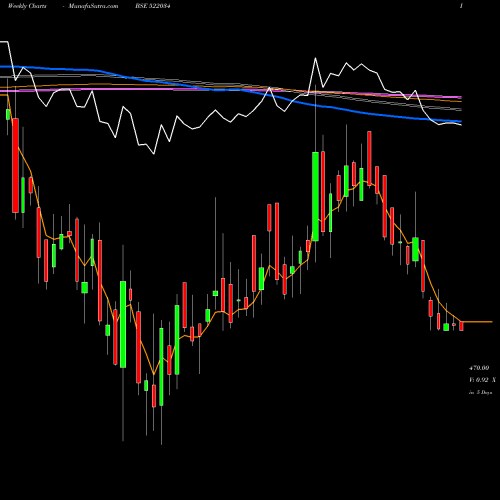
Task: Click the 'MunafaSutra.com' label
Action: 93,6
